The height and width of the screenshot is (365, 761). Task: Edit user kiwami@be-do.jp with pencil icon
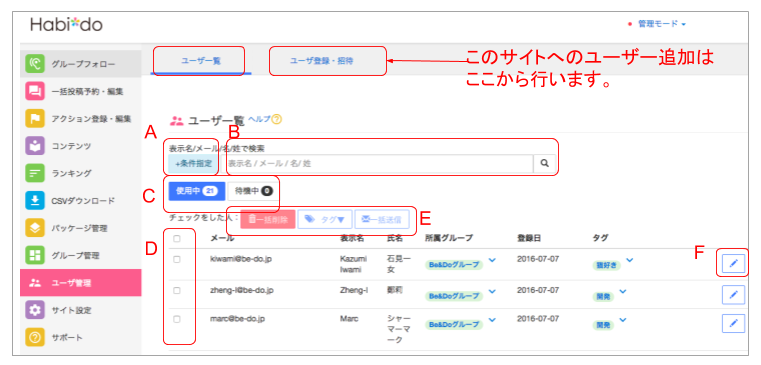(x=733, y=263)
